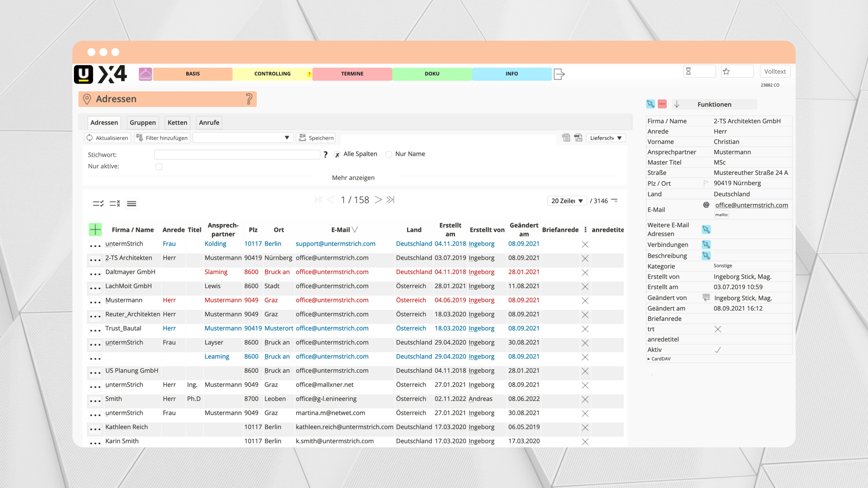868x488 pixels.
Task: Open the Verbindungen edit icon
Action: 706,244
